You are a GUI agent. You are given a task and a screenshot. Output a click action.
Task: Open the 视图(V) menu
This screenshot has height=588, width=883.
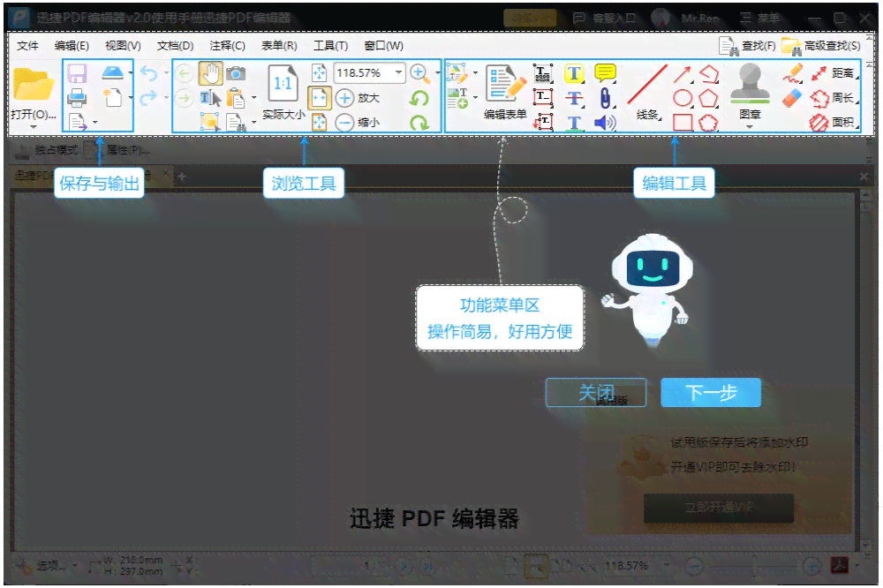coord(123,46)
